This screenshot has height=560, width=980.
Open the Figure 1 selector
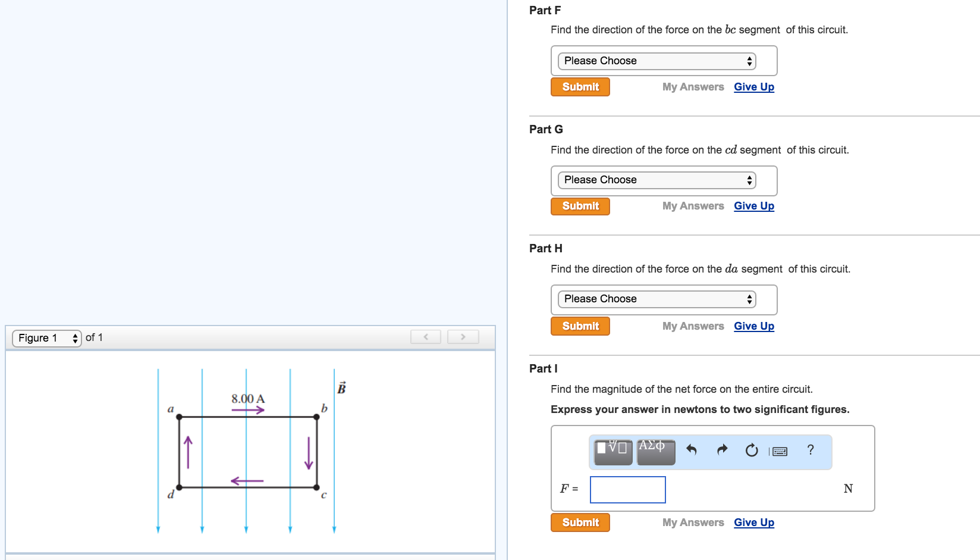[46, 337]
